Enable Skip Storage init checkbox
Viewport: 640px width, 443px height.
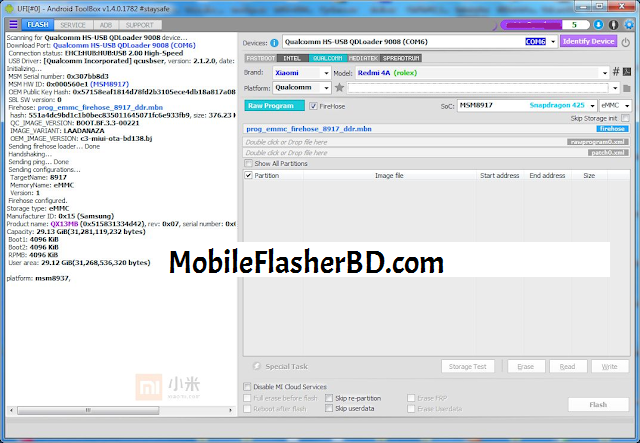point(625,118)
